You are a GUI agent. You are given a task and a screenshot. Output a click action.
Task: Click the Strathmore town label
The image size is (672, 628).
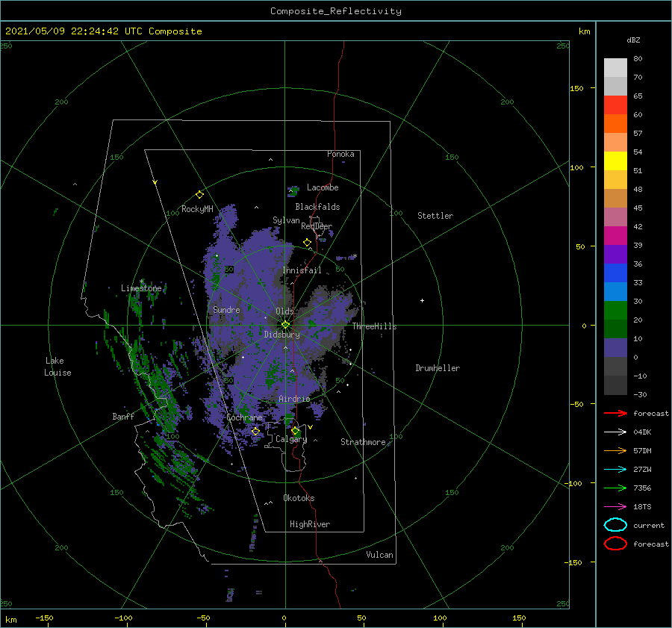(363, 442)
